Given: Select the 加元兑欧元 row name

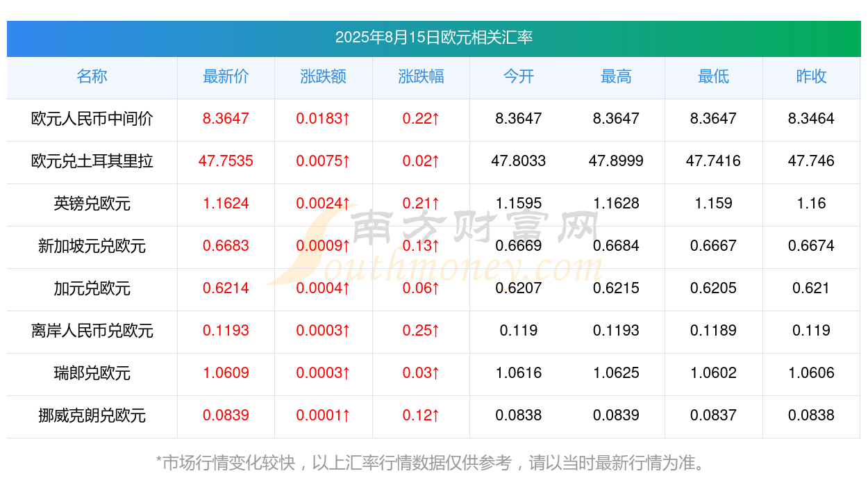Looking at the screenshot, I should pyautogui.click(x=92, y=288).
